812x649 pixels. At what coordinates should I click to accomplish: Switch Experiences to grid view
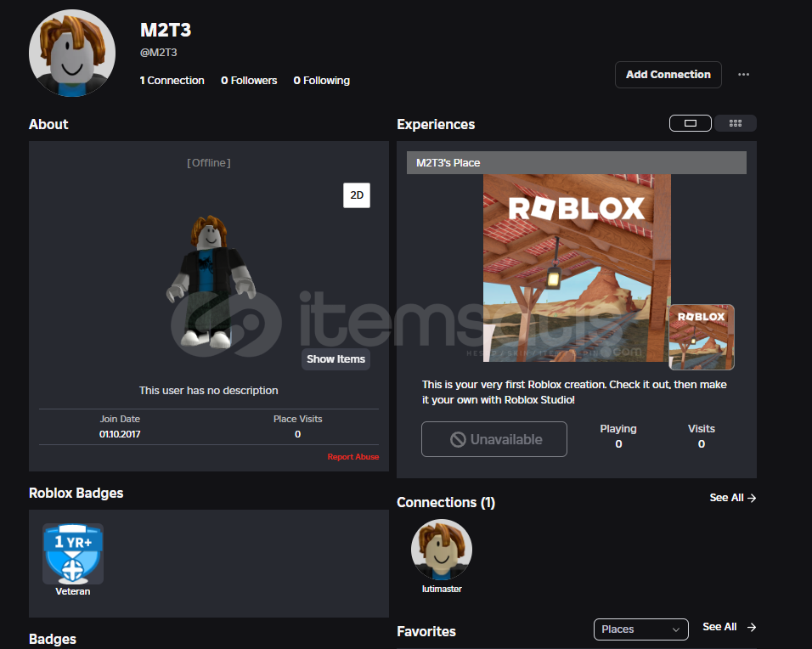click(736, 123)
